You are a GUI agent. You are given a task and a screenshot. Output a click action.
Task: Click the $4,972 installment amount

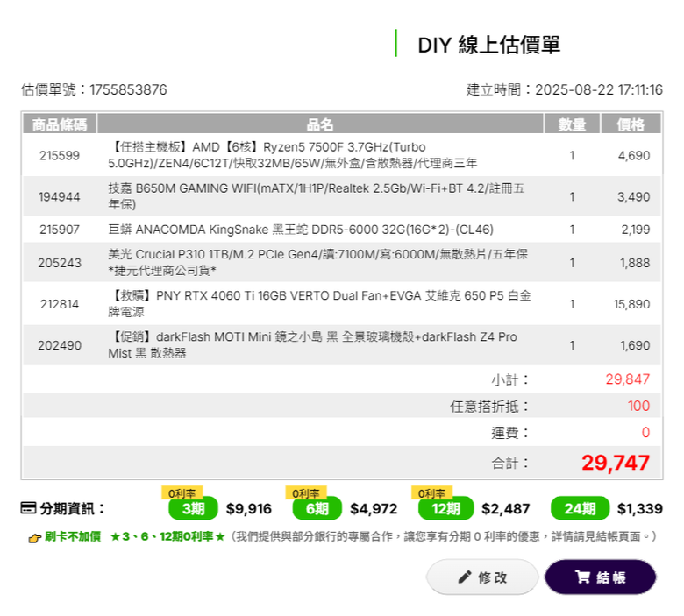374,509
